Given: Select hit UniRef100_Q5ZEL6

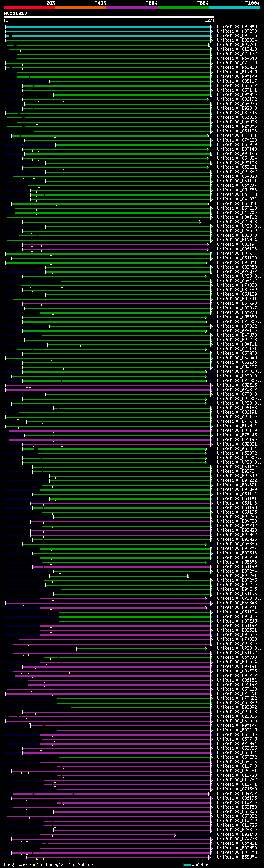Looking at the screenshot, I should [x=237, y=385].
